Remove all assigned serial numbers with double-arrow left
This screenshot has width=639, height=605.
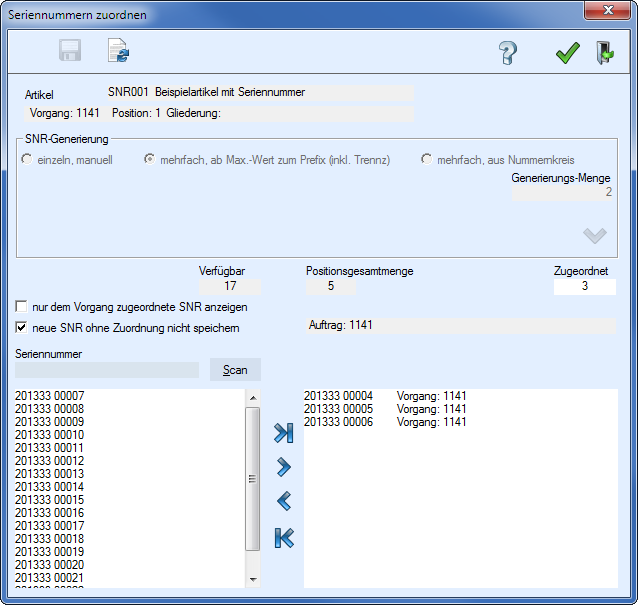pos(283,537)
